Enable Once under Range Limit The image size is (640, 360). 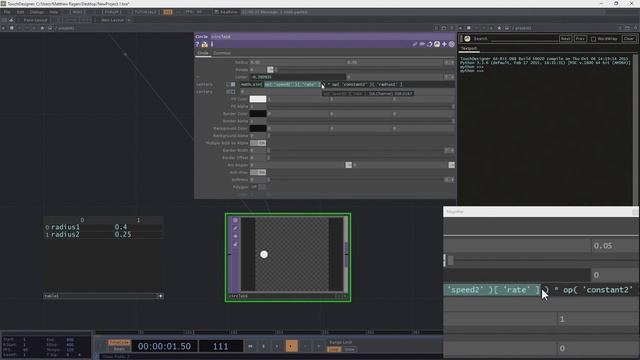click(349, 349)
